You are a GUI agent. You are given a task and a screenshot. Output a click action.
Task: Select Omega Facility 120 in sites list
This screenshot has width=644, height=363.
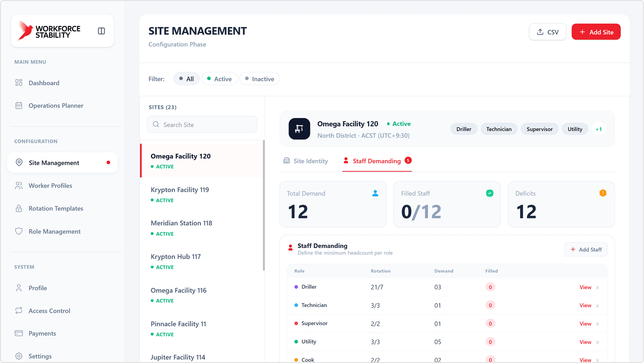click(x=201, y=161)
